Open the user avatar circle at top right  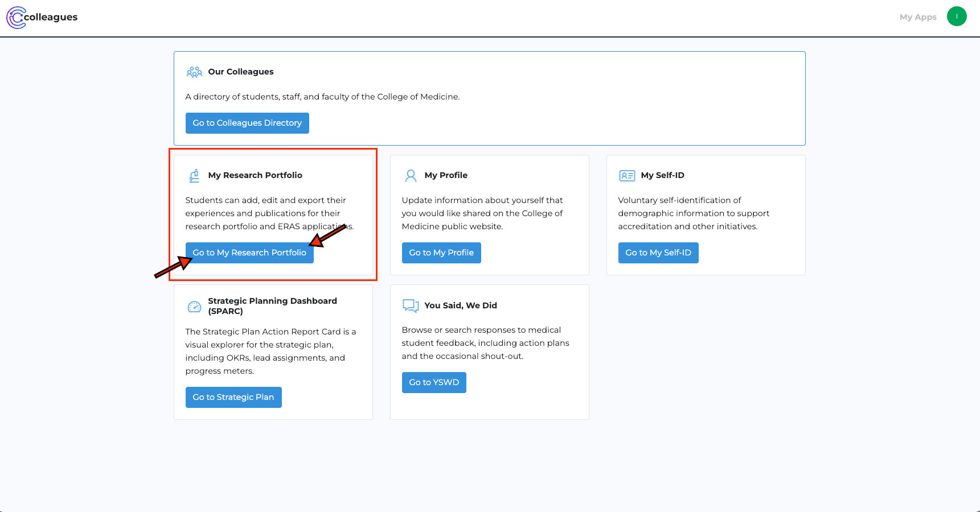[x=957, y=16]
